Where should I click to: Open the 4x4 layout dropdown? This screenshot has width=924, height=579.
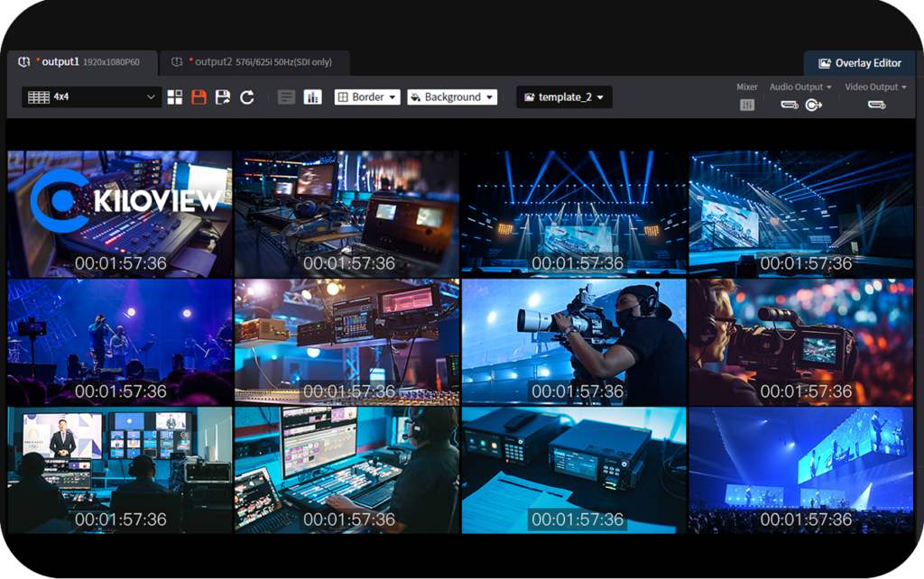click(x=92, y=97)
